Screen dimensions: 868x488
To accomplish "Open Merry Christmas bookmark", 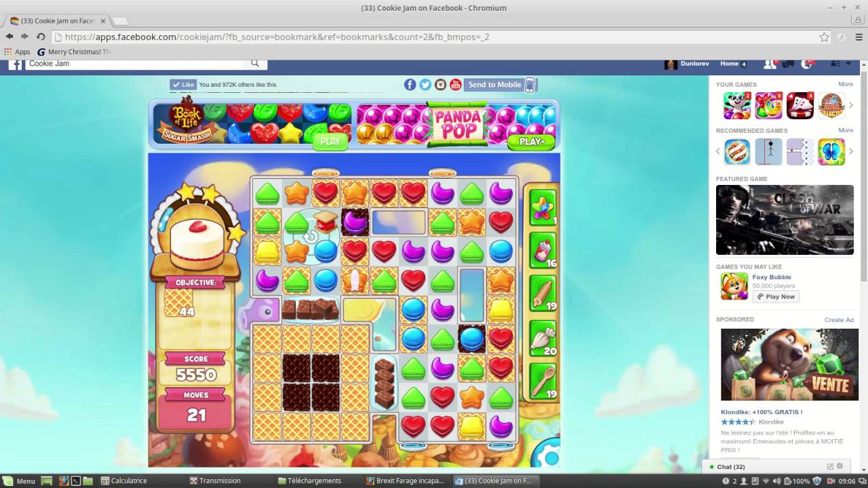I will (x=74, y=52).
